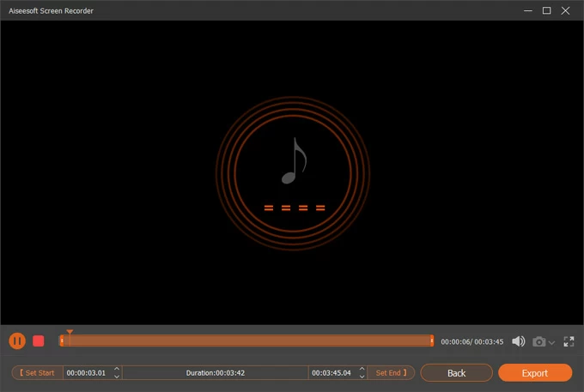Click the right trim handle on the timeline
Image resolution: width=584 pixels, height=392 pixels.
431,341
